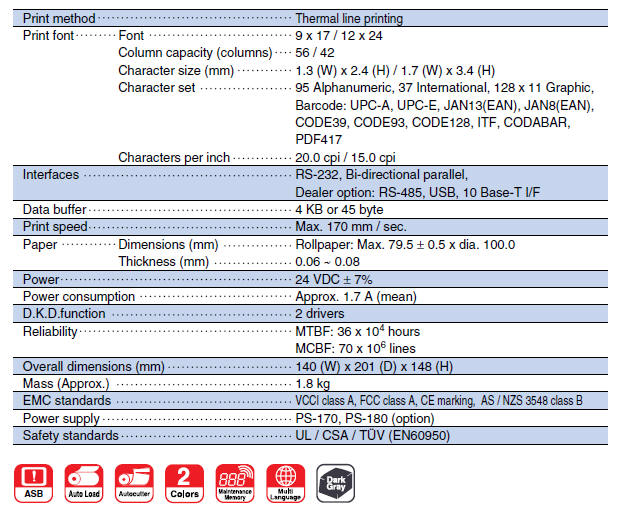Click the D.K.D.function row label
The width and height of the screenshot is (618, 510).
tap(63, 313)
